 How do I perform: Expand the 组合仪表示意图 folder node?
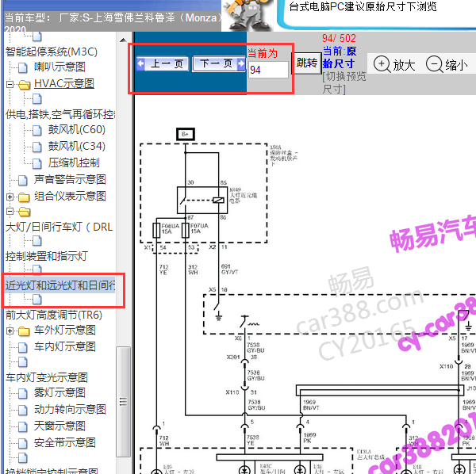click(10, 197)
